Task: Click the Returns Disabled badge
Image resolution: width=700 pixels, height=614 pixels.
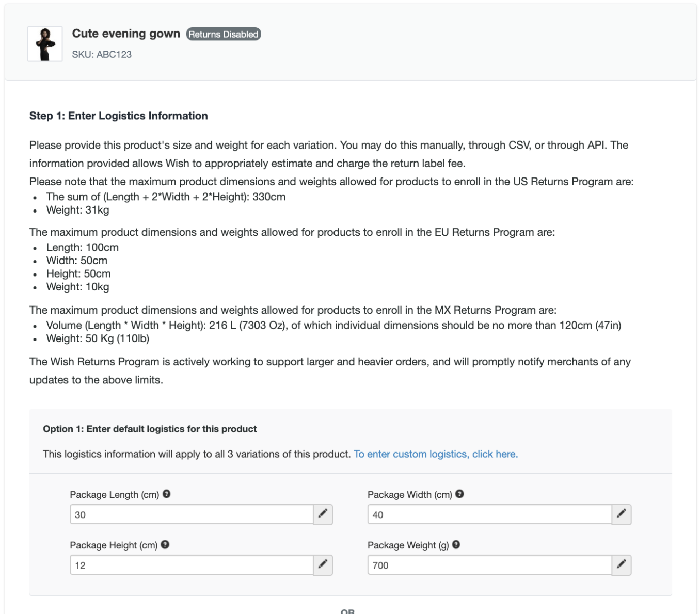Action: pos(224,34)
